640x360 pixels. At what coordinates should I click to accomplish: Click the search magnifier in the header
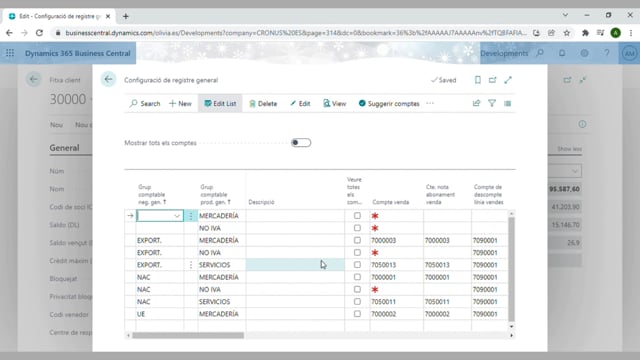[540, 53]
